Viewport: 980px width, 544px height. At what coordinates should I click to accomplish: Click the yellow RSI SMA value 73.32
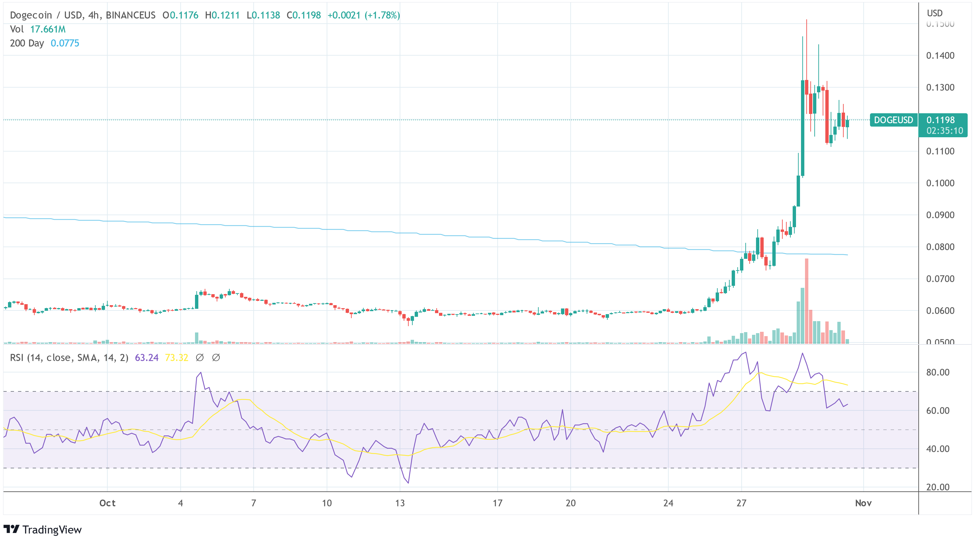coord(177,358)
